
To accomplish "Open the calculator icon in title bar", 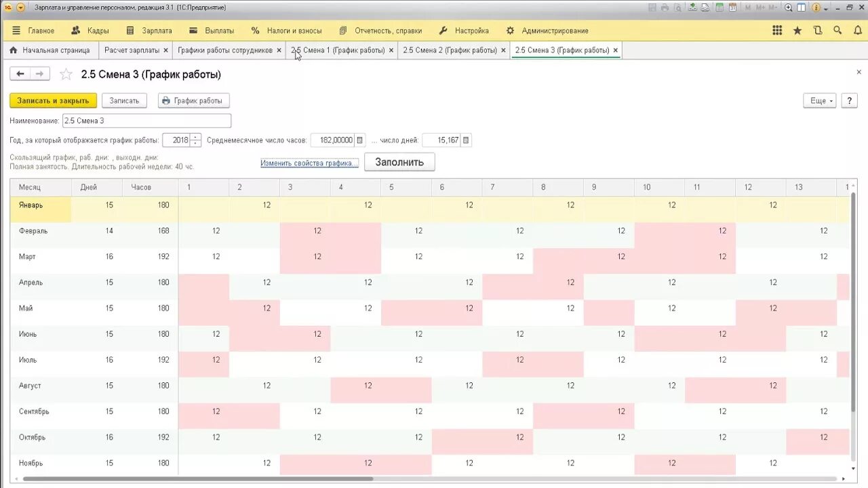I will (719, 7).
